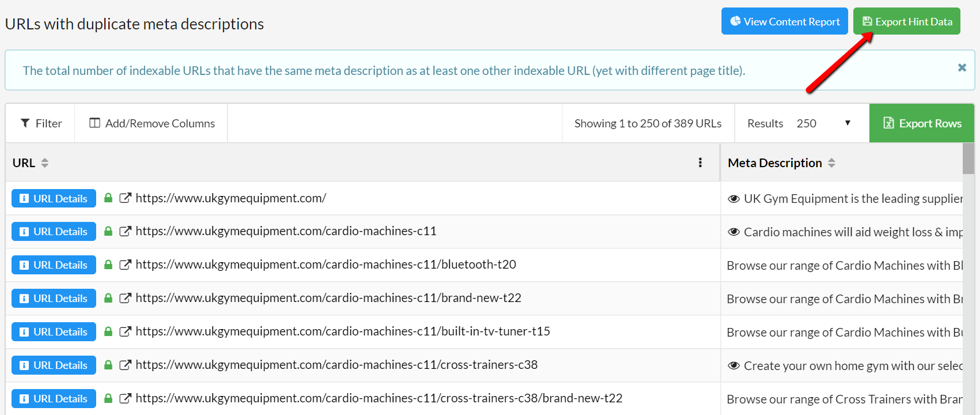The image size is (980, 415).
Task: Click the https://www.ukgymequipment.com/ URL text
Action: [231, 198]
